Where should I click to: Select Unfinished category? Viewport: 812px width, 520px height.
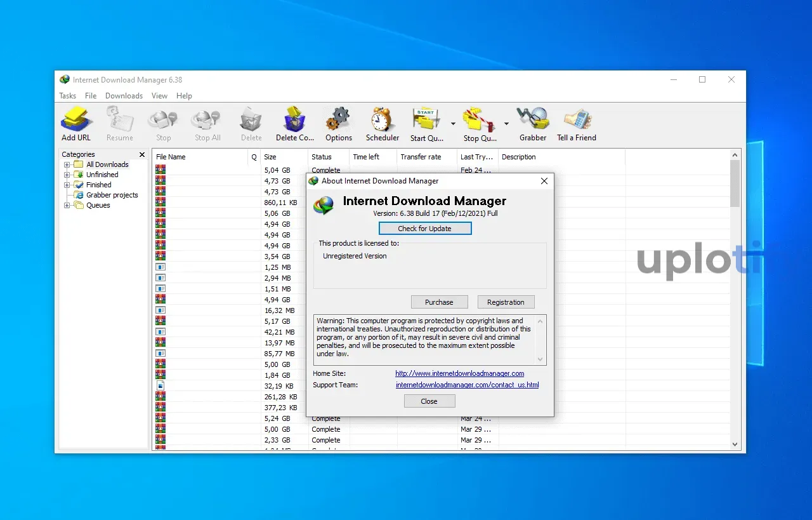[x=102, y=175]
